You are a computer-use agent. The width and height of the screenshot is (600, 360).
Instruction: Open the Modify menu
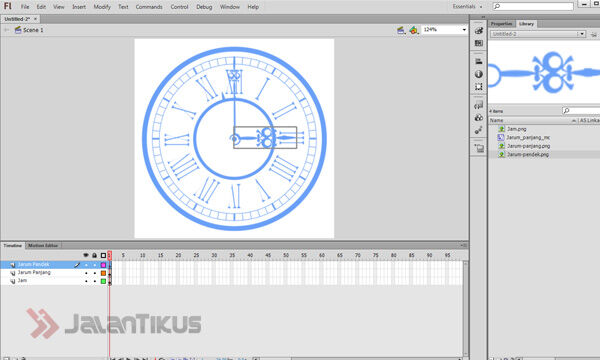point(102,7)
